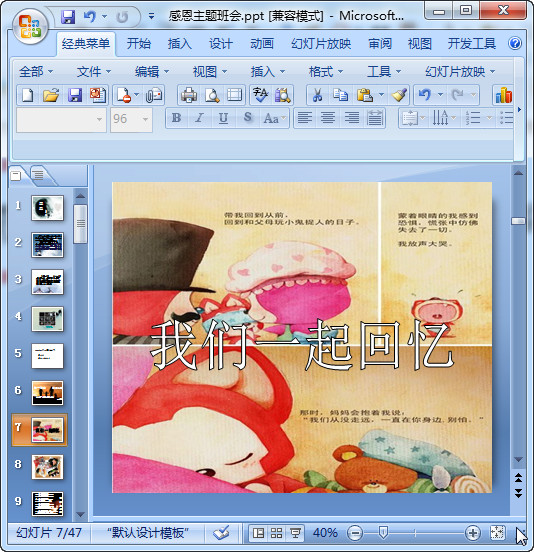The width and height of the screenshot is (534, 552).
Task: Switch to Slide Sorter view
Action: click(277, 533)
